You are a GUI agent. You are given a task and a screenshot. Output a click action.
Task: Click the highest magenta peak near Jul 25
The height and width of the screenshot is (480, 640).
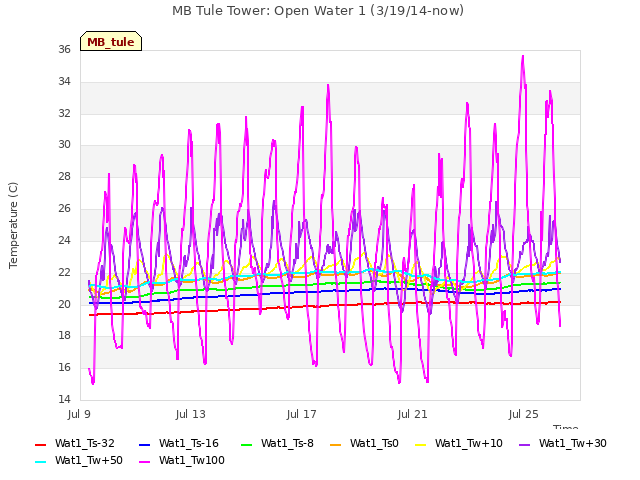[523, 57]
